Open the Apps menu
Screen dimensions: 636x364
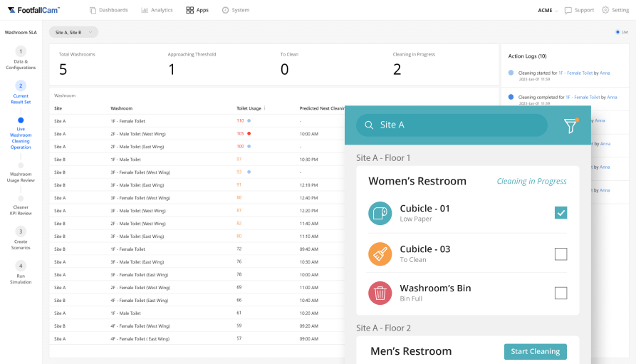(197, 10)
